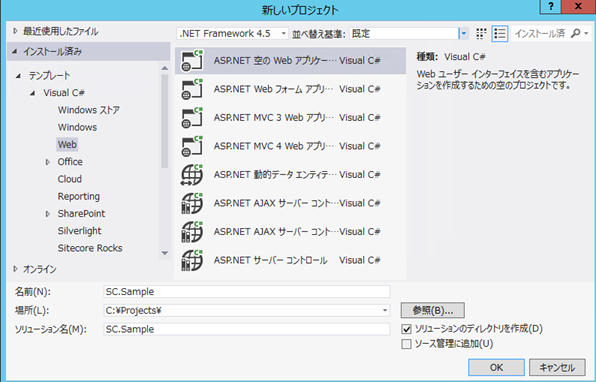The image size is (596, 382).
Task: Select Sitecore Rocks template category
Action: (x=90, y=248)
